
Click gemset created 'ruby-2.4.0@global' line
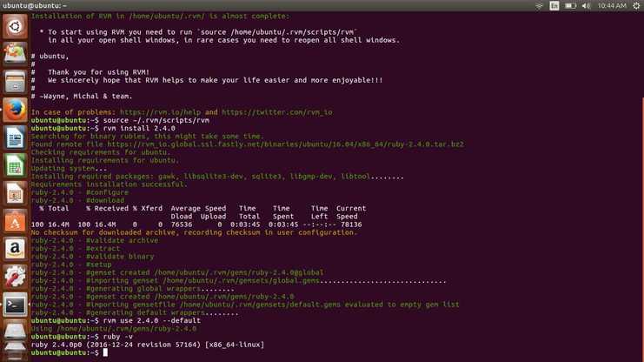coord(177,272)
